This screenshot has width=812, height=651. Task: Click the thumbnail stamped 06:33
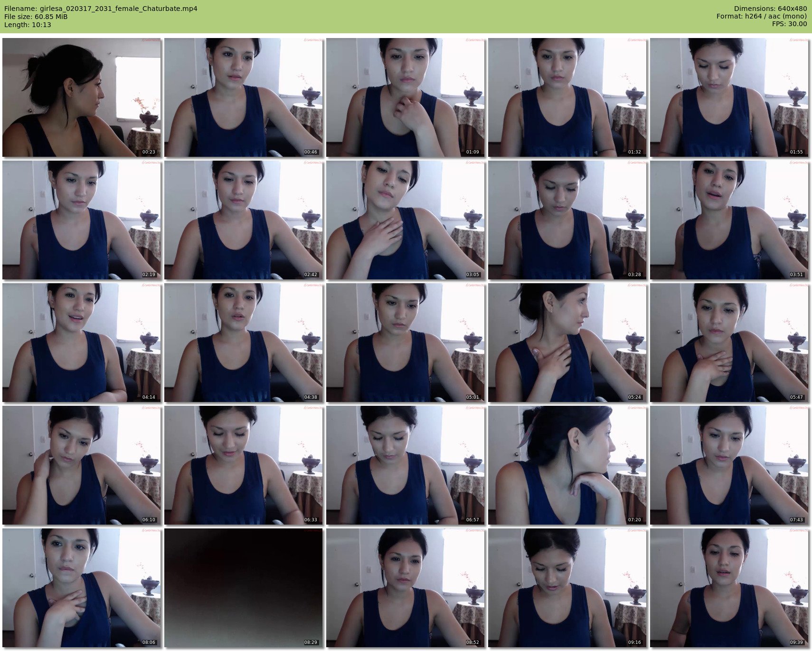244,465
